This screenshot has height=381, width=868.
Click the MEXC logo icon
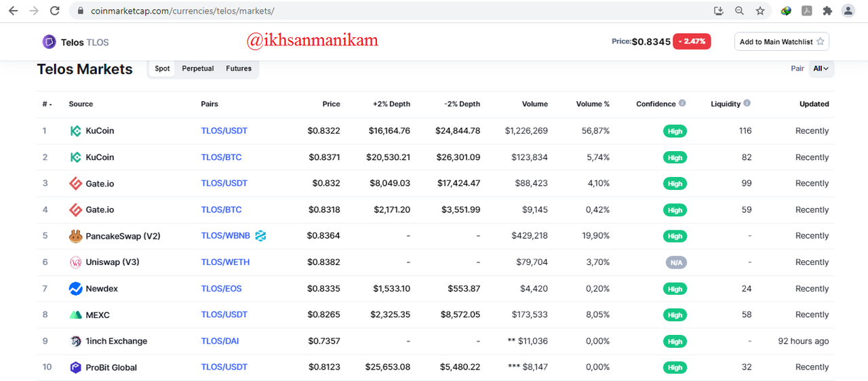[76, 315]
